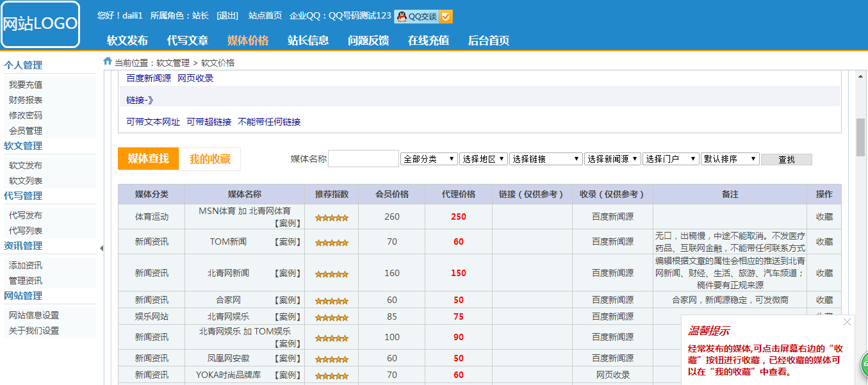Open 代写发布 in sidebar

pos(26,215)
